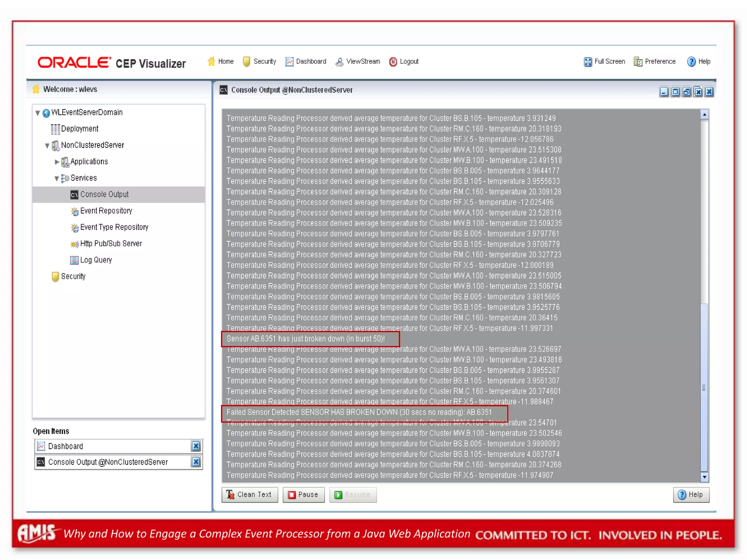Click the console vertical scrollbar thumb
Screen dimensions: 747x560
click(x=704, y=387)
